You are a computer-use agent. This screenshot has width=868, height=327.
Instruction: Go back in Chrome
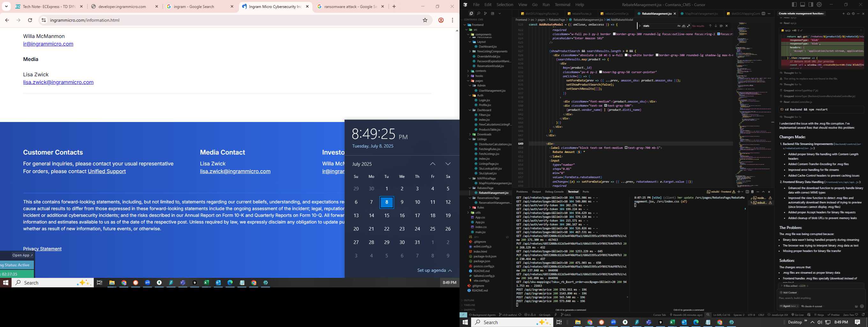click(x=7, y=20)
